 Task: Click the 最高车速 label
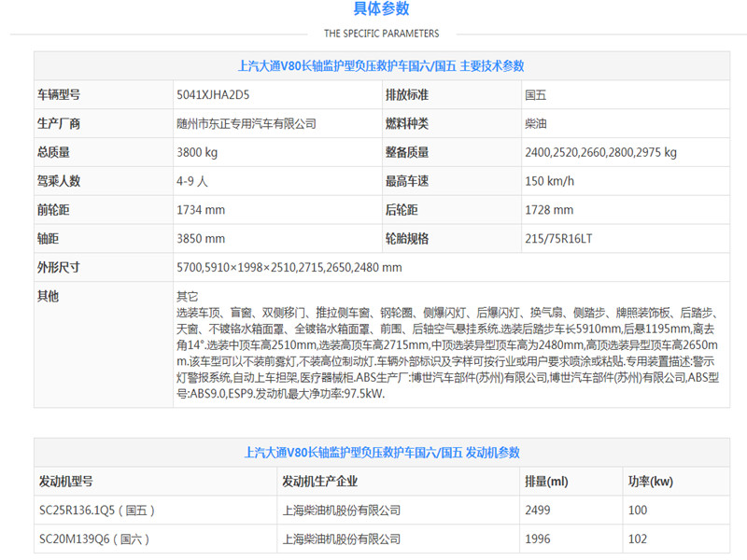coord(407,181)
